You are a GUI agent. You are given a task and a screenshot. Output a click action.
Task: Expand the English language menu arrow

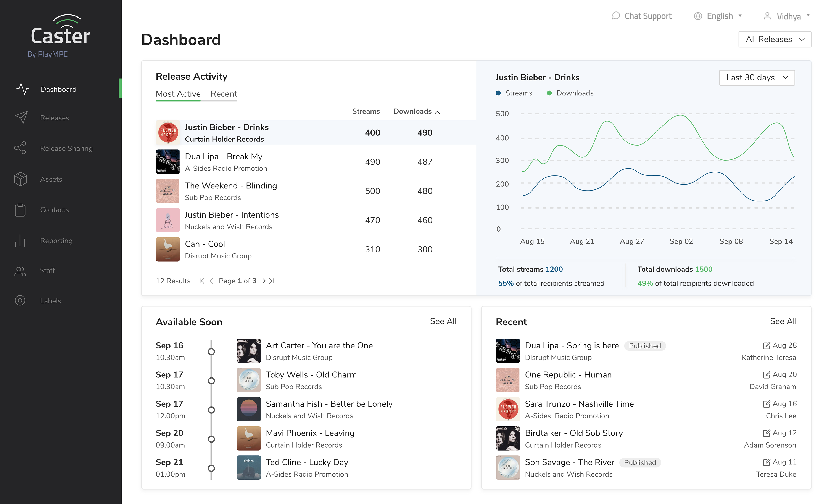click(x=740, y=16)
